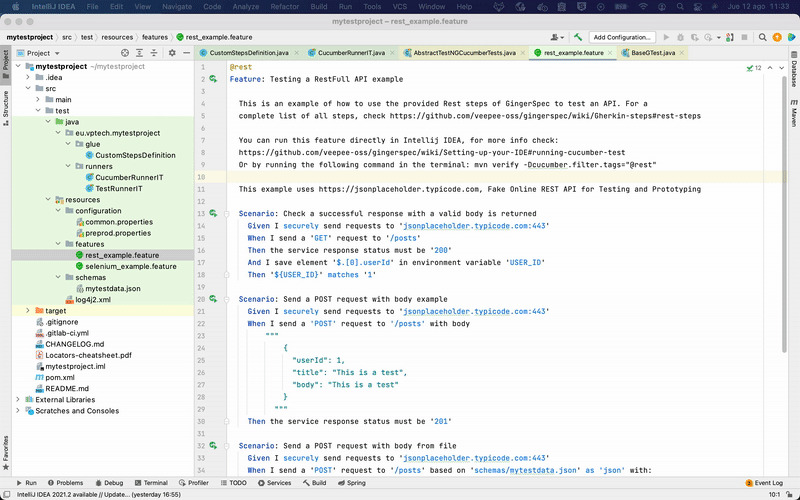Open the Profiler tool window

[194, 483]
